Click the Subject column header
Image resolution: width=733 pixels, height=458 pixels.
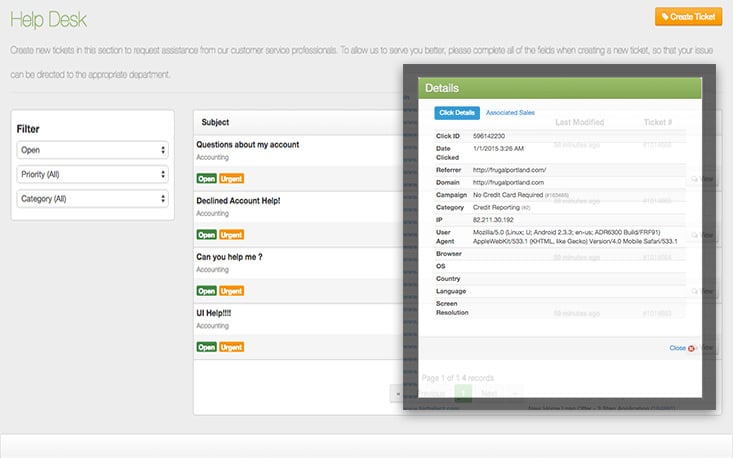click(x=215, y=122)
